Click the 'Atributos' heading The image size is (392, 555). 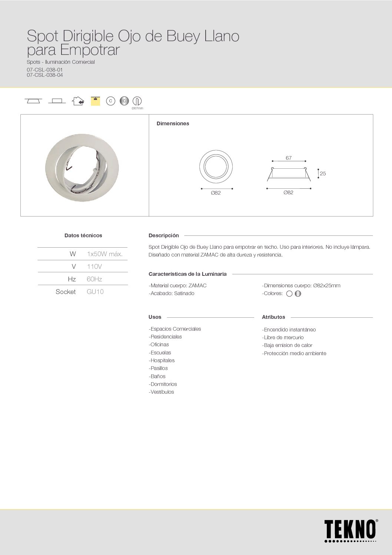pyautogui.click(x=273, y=317)
